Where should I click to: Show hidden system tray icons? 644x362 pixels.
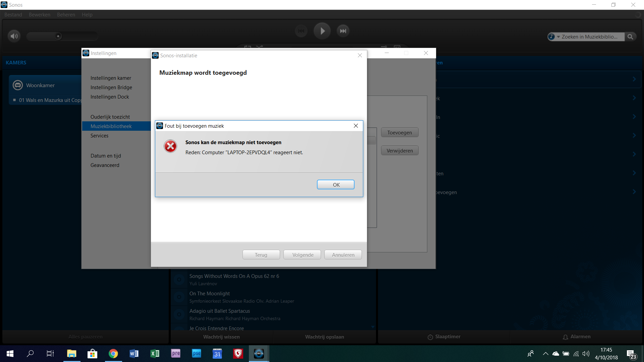545,353
